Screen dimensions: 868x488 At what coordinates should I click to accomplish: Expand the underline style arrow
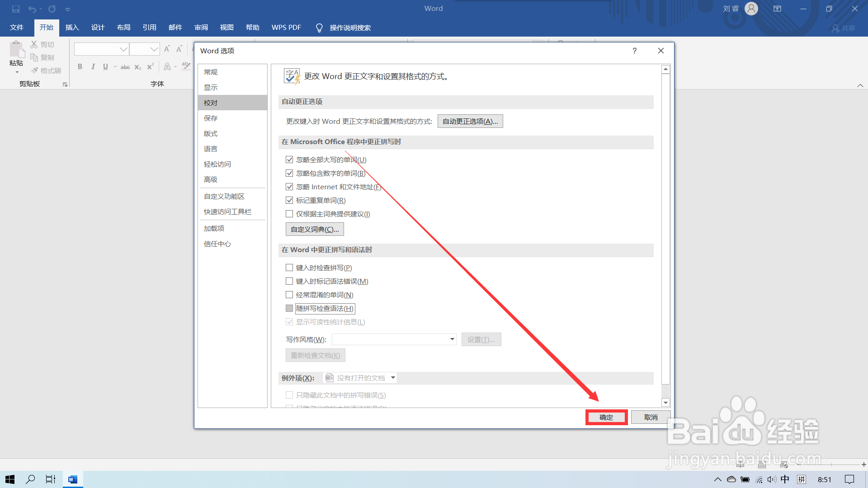[115, 67]
